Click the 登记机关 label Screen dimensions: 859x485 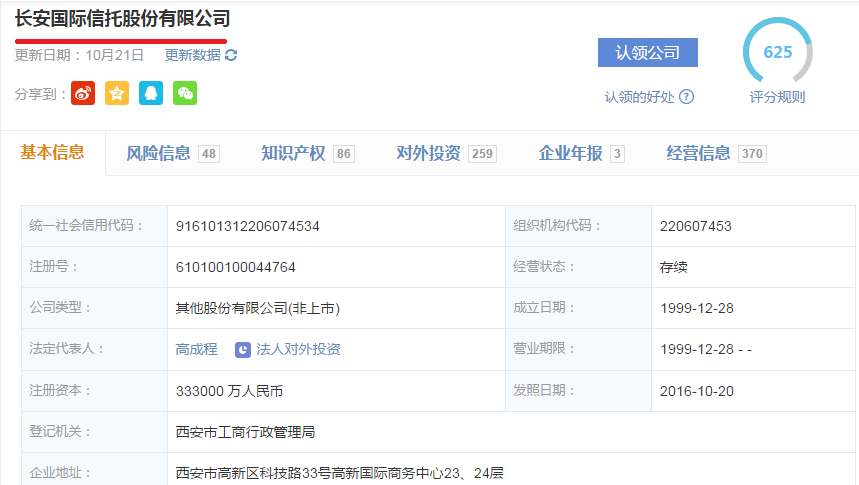coord(60,432)
